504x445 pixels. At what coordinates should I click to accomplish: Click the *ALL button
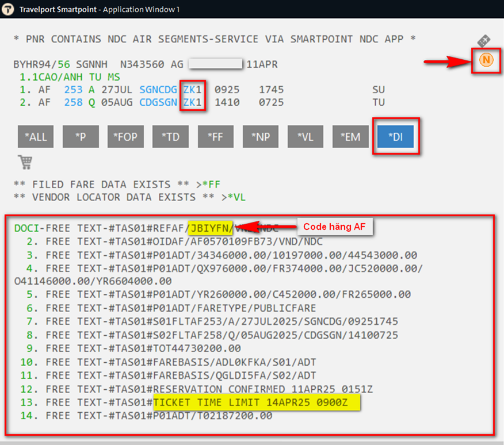(x=36, y=137)
